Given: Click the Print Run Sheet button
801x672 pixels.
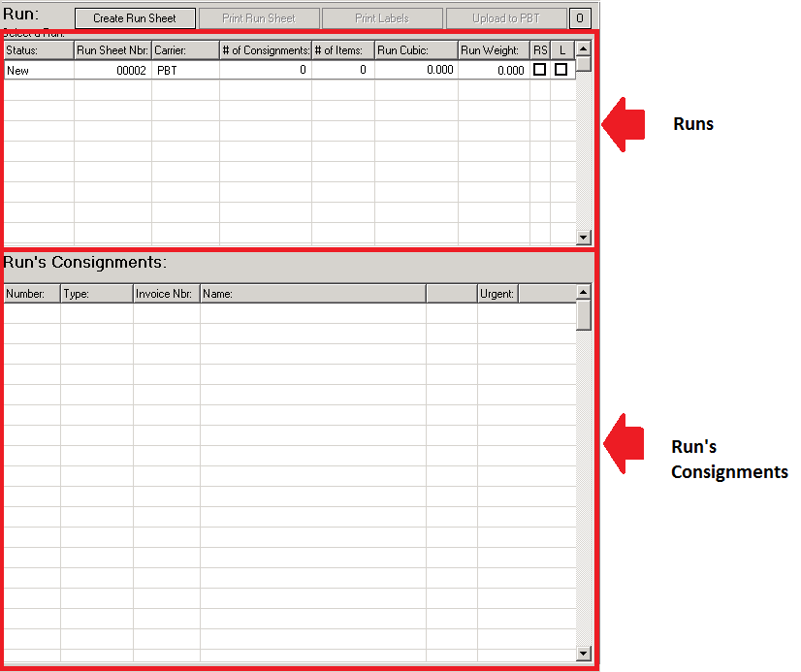Looking at the screenshot, I should point(259,18).
